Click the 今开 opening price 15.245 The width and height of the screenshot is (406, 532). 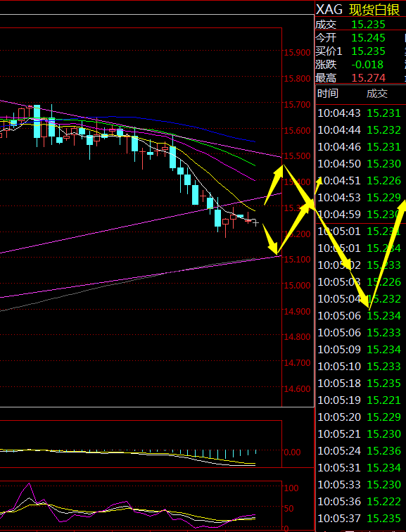click(368, 38)
